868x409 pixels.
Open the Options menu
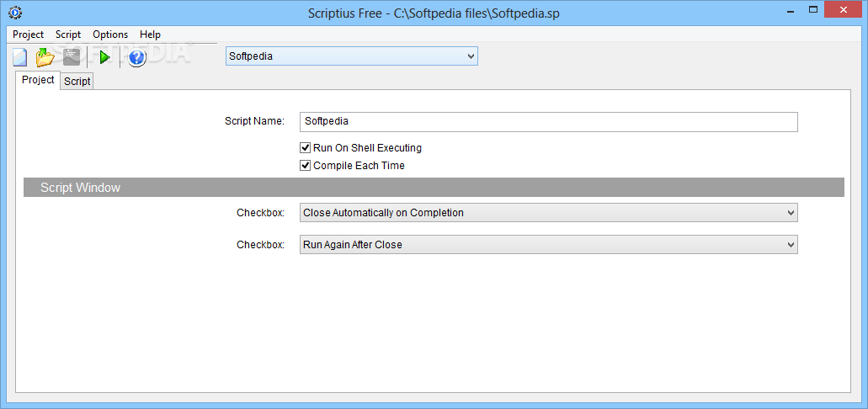(110, 35)
